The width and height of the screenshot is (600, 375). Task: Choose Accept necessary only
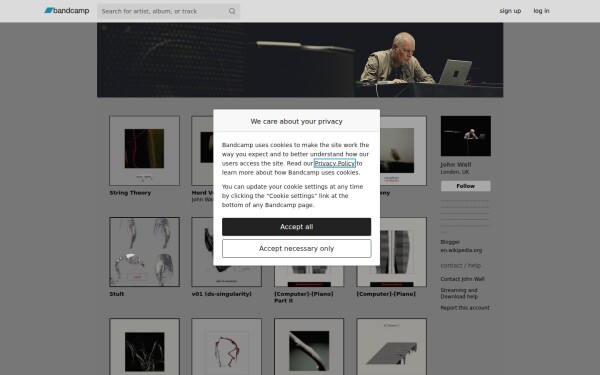point(296,248)
